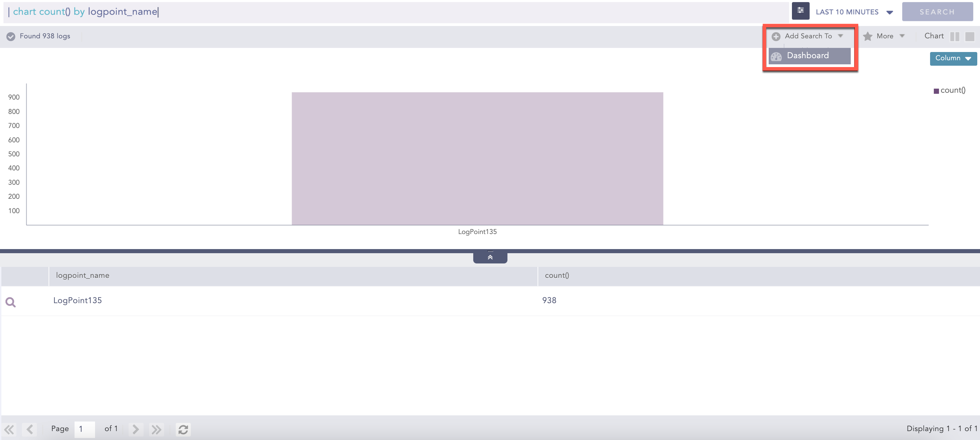This screenshot has width=980, height=440.
Task: Click the refresh icon in pagination bar
Action: point(183,429)
